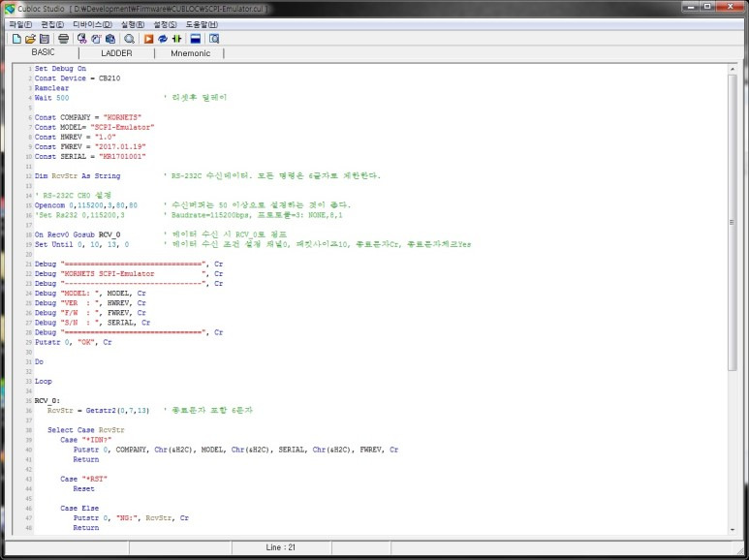Click 'Putstr 0, "OK", Cr' line
The width and height of the screenshot is (749, 560).
(x=73, y=342)
